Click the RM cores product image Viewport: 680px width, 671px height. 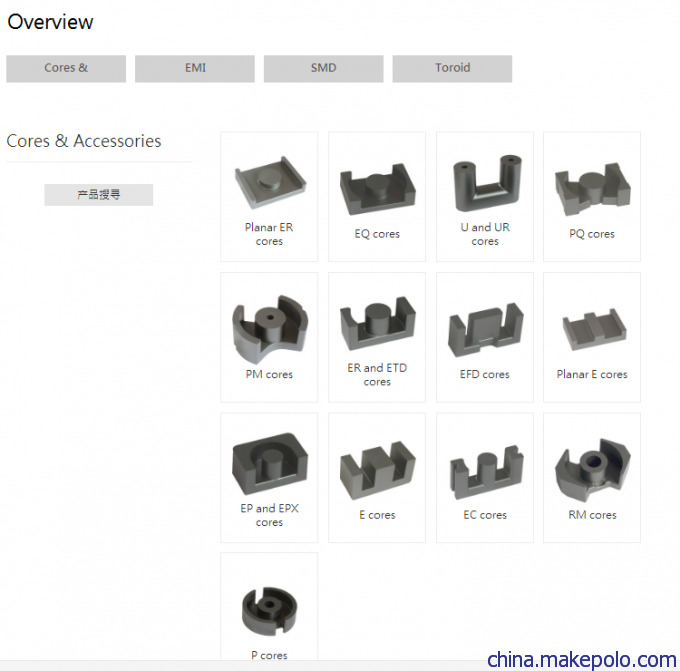pos(593,470)
